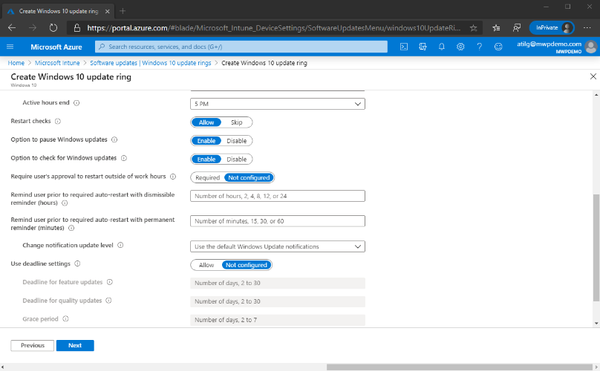Viewport: 600px width, 371px height.
Task: Open portal settings gear
Action: (x=460, y=47)
